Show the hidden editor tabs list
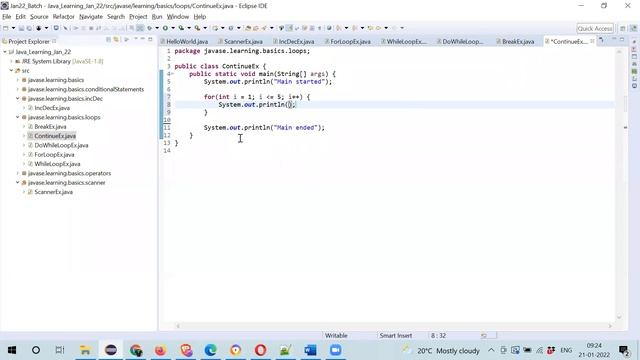The image size is (640, 360). click(601, 40)
